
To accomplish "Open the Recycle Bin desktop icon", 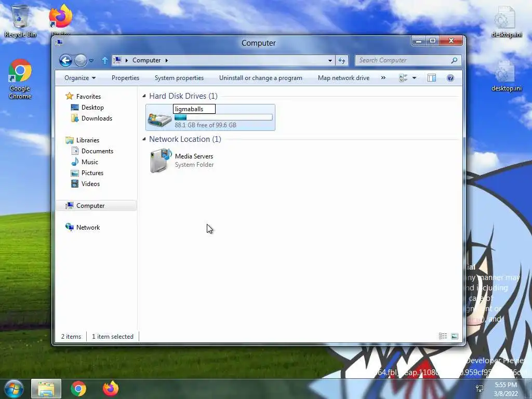I will tap(20, 21).
